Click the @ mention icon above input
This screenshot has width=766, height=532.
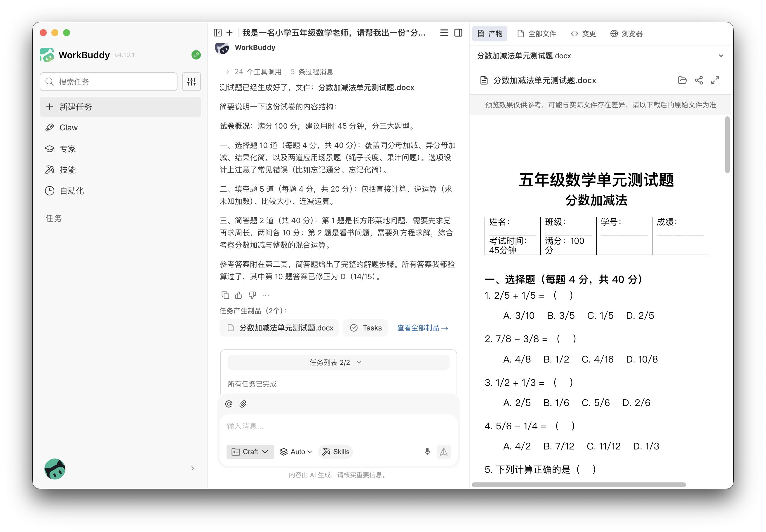[x=229, y=404]
